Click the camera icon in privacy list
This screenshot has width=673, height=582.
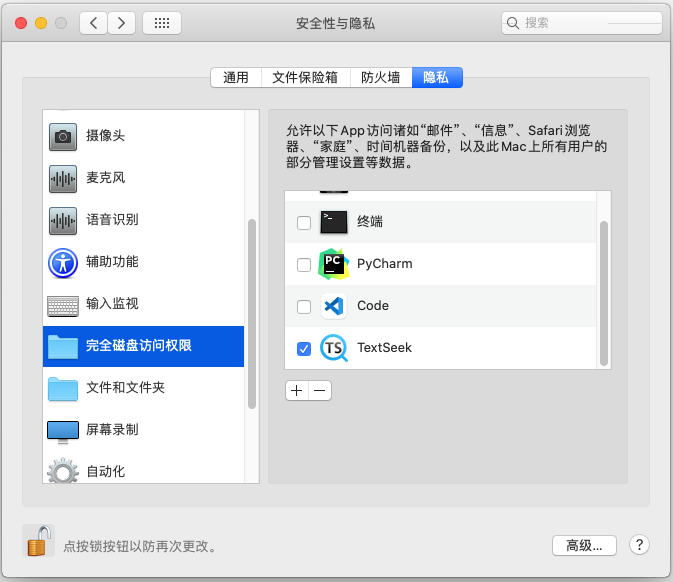tap(63, 136)
